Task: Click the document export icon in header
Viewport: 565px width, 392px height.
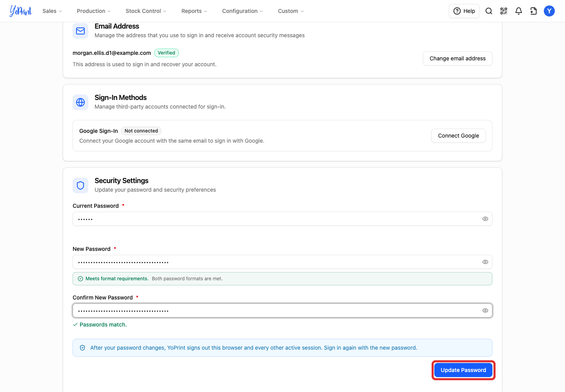Action: pos(534,11)
